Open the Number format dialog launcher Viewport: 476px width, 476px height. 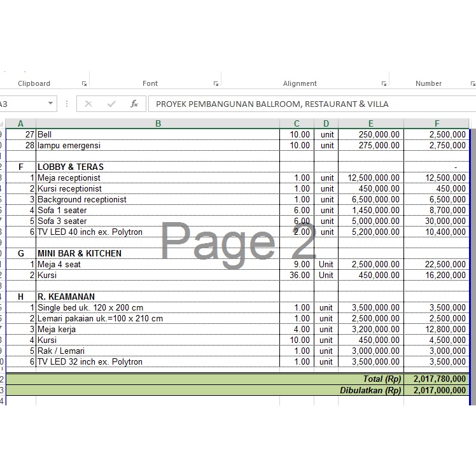click(x=473, y=84)
